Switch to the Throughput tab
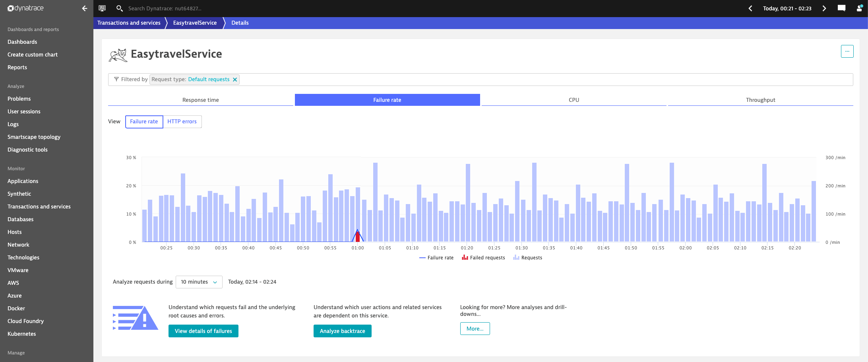Viewport: 868px width, 362px height. [x=760, y=100]
